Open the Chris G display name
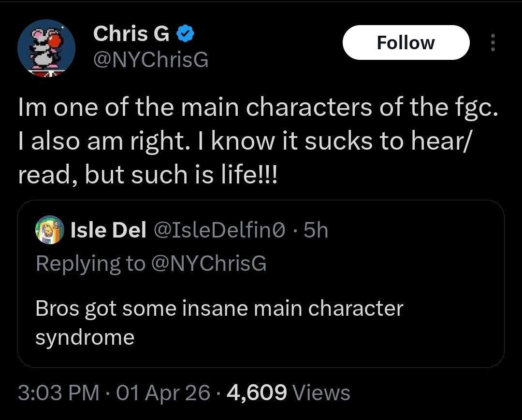Image resolution: width=522 pixels, height=420 pixels. 131,34
